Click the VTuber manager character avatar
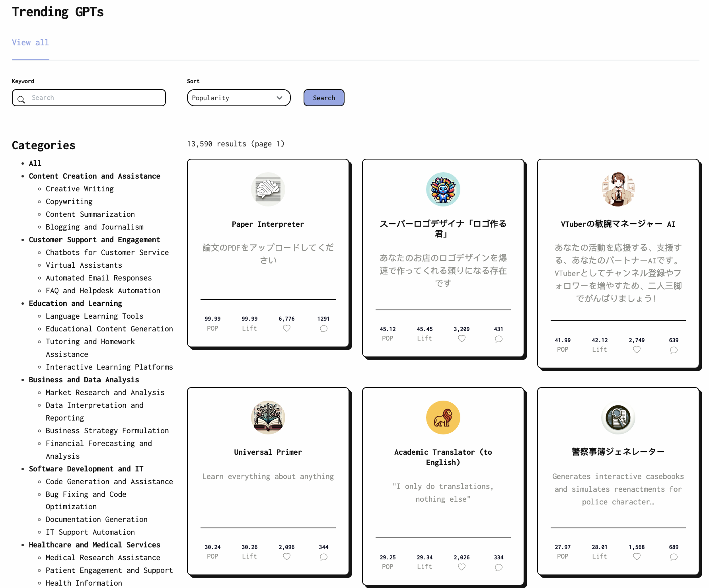The image size is (709, 588). coord(618,189)
